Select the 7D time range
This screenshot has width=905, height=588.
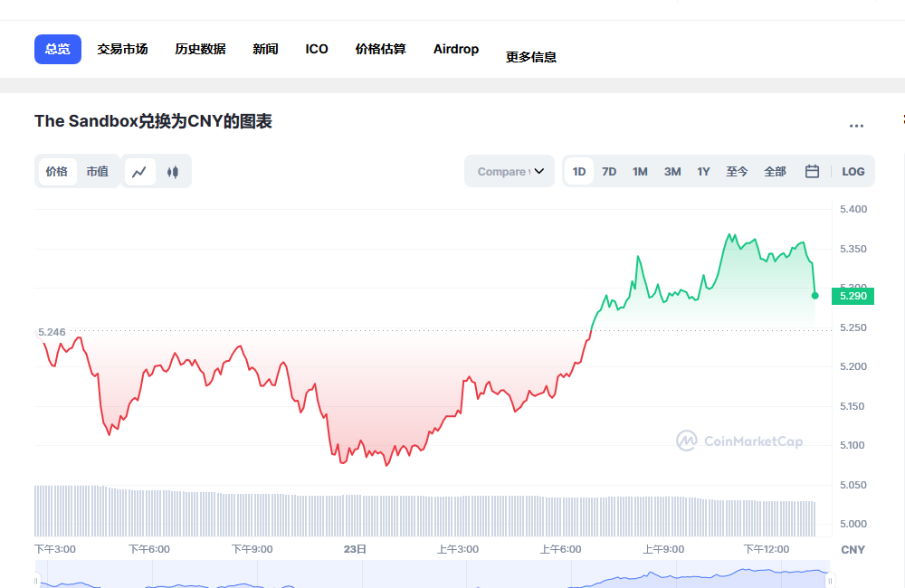pos(609,171)
